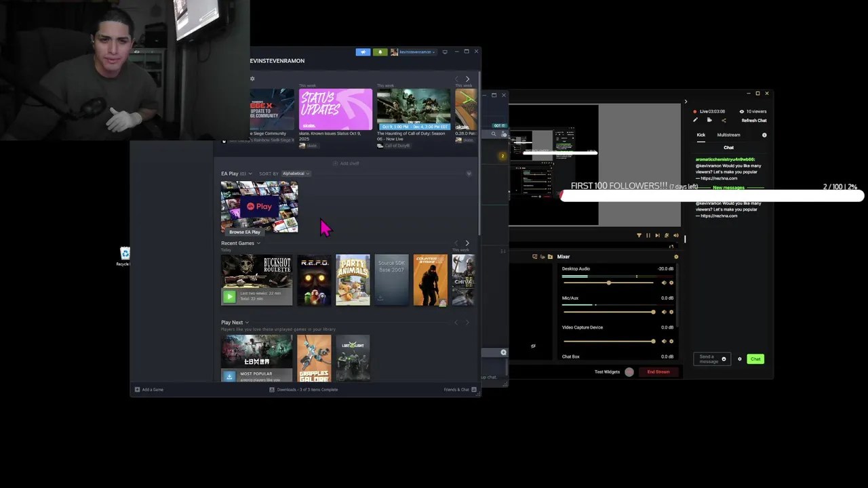Image resolution: width=868 pixels, height=488 pixels.
Task: Click the emoji icon in chat message box
Action: tap(724, 359)
